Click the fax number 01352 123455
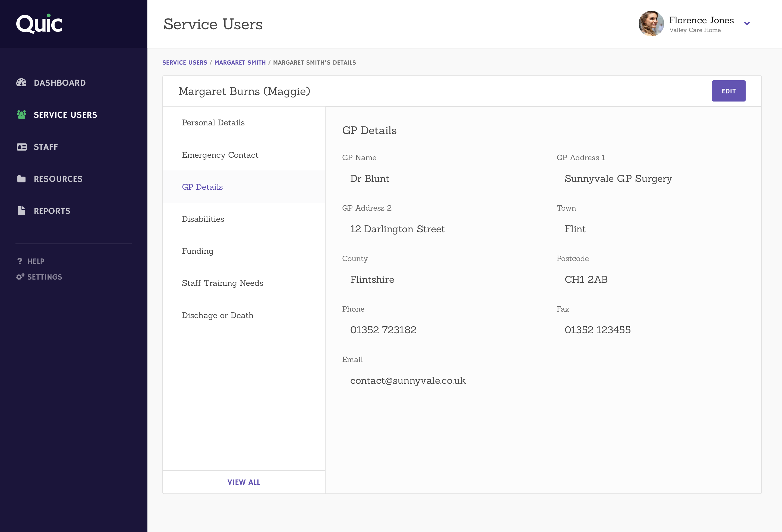Image resolution: width=782 pixels, height=532 pixels. [x=598, y=330]
